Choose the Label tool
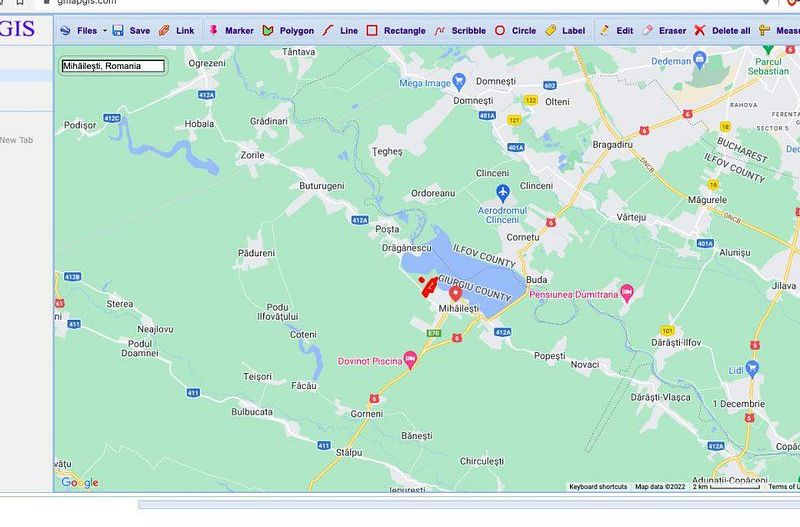 565,31
